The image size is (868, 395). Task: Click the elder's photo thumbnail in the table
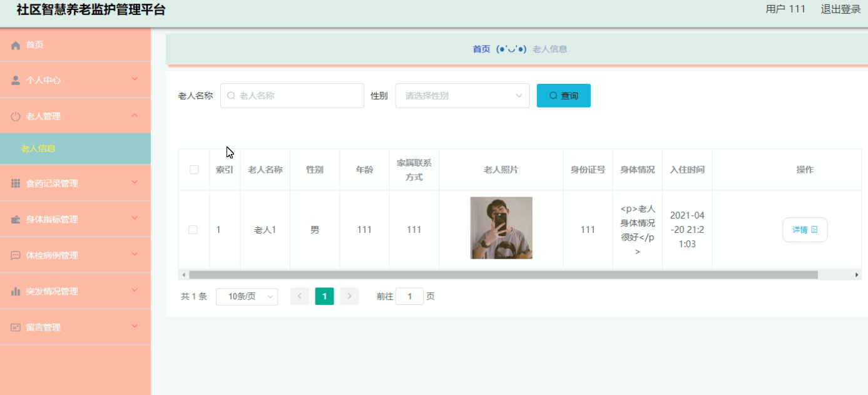click(501, 227)
